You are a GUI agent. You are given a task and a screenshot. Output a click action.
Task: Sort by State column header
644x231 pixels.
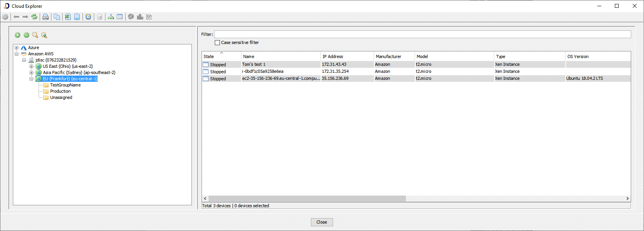tap(221, 56)
